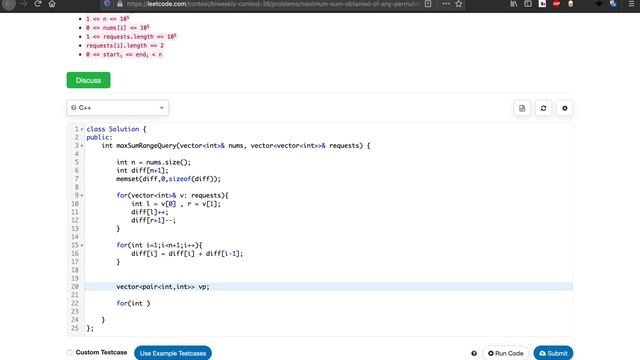
Task: Open the Firefox hamburger menu
Action: [x=631, y=4]
